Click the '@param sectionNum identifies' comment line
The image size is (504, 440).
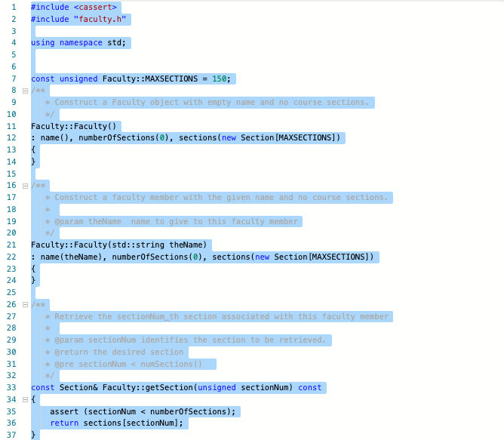[186, 340]
